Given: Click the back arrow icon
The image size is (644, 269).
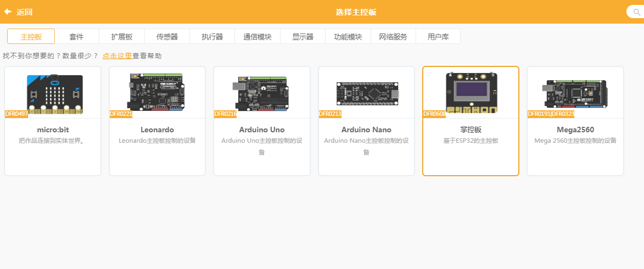Looking at the screenshot, I should (7, 12).
